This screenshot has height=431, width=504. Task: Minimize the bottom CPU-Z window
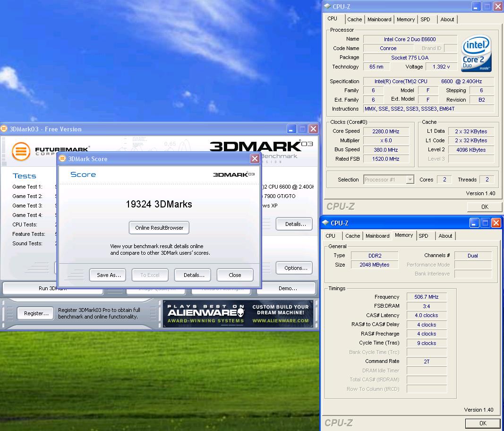474,223
